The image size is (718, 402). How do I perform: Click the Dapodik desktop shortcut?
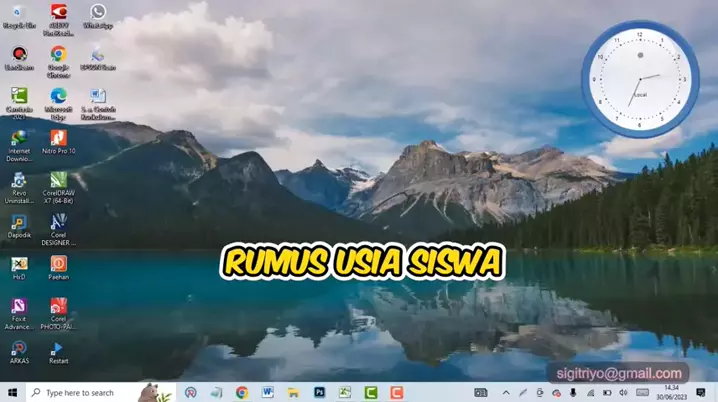pos(18,222)
